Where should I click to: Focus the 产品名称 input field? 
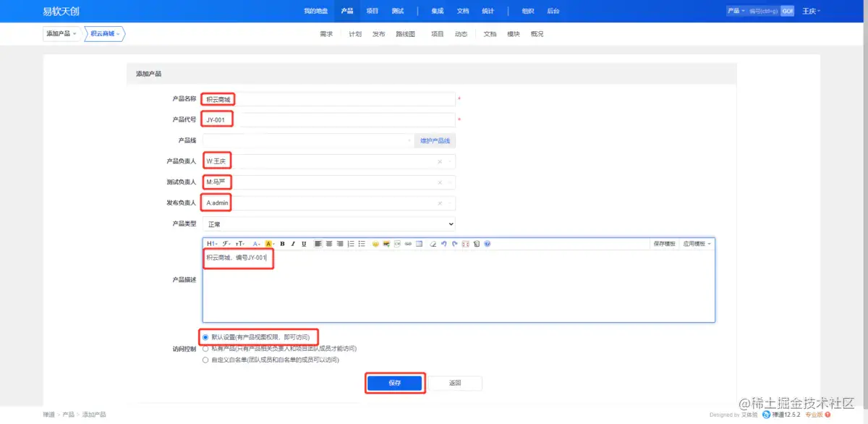point(329,98)
